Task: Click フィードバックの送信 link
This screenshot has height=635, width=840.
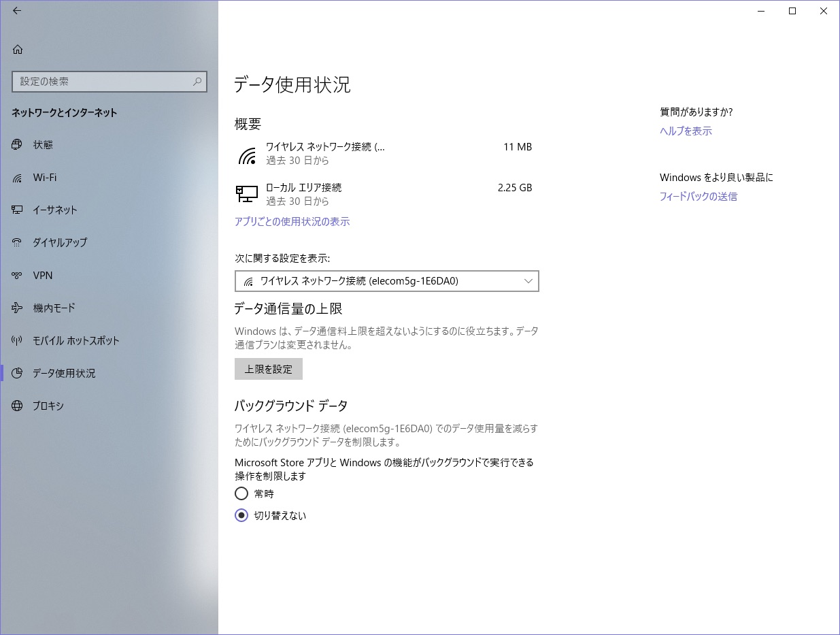Action: point(699,197)
